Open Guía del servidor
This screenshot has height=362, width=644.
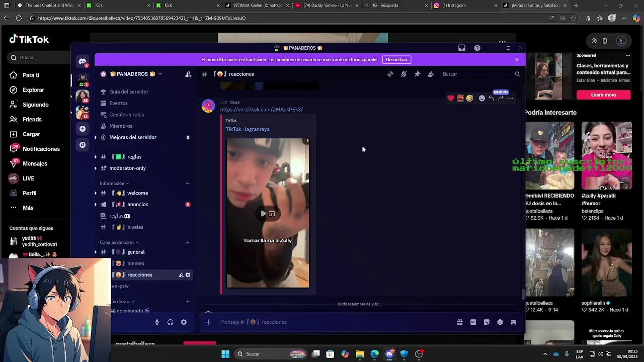pos(144,92)
